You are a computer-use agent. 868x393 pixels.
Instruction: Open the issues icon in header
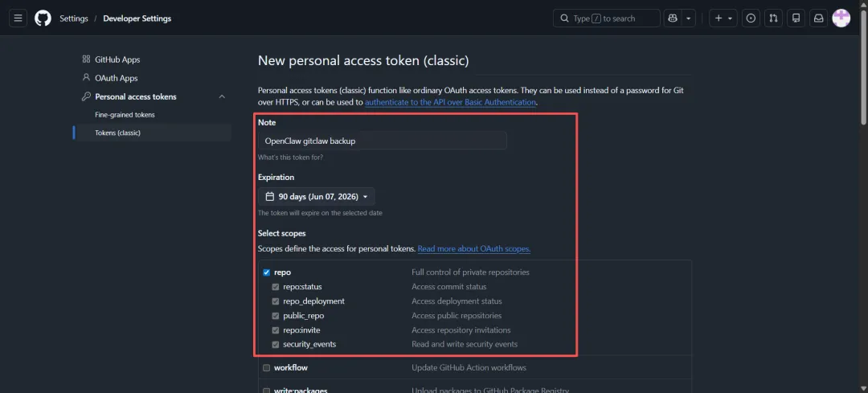tap(751, 18)
